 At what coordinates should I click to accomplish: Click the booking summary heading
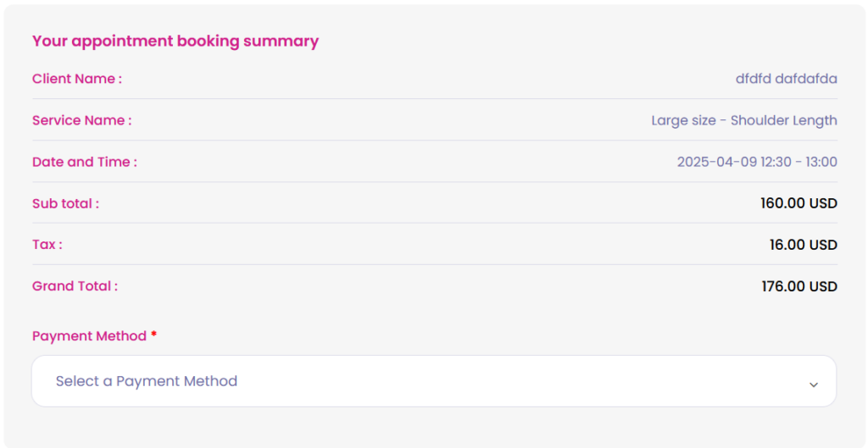point(175,41)
